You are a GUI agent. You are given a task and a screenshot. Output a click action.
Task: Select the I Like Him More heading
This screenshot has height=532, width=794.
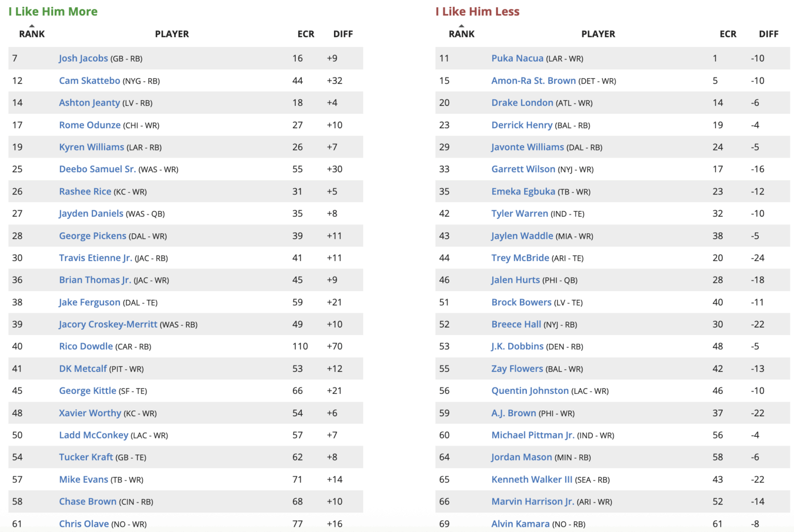[53, 11]
